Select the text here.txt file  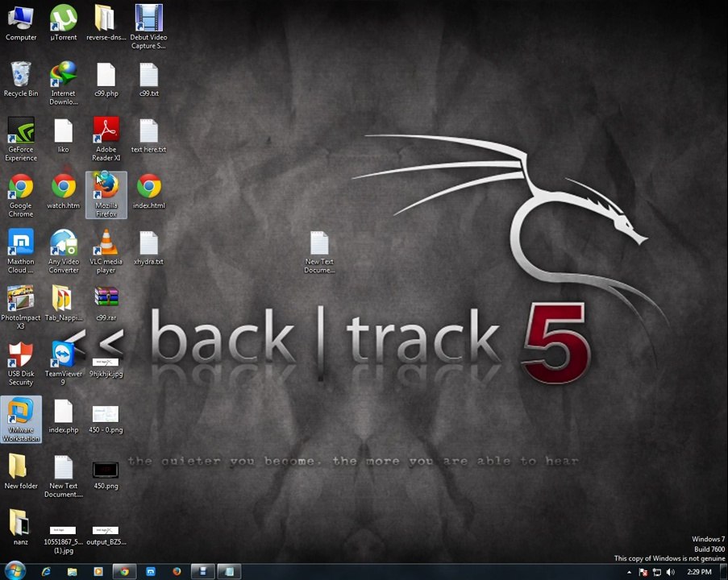click(x=148, y=135)
